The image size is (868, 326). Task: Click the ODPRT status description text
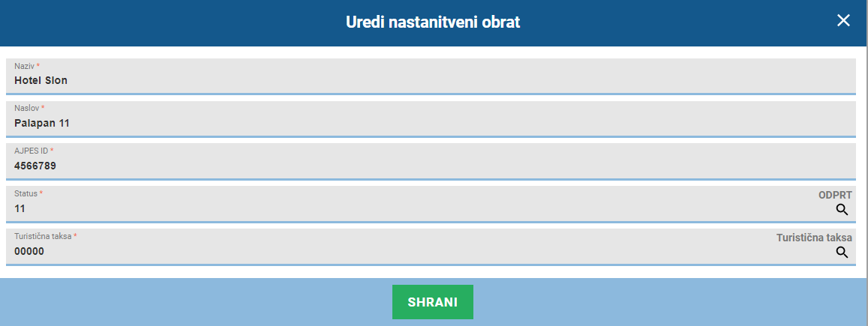pyautogui.click(x=835, y=195)
